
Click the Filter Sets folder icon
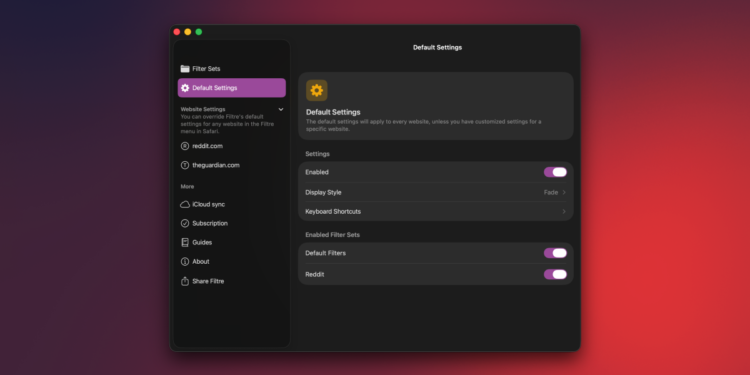pyautogui.click(x=185, y=69)
